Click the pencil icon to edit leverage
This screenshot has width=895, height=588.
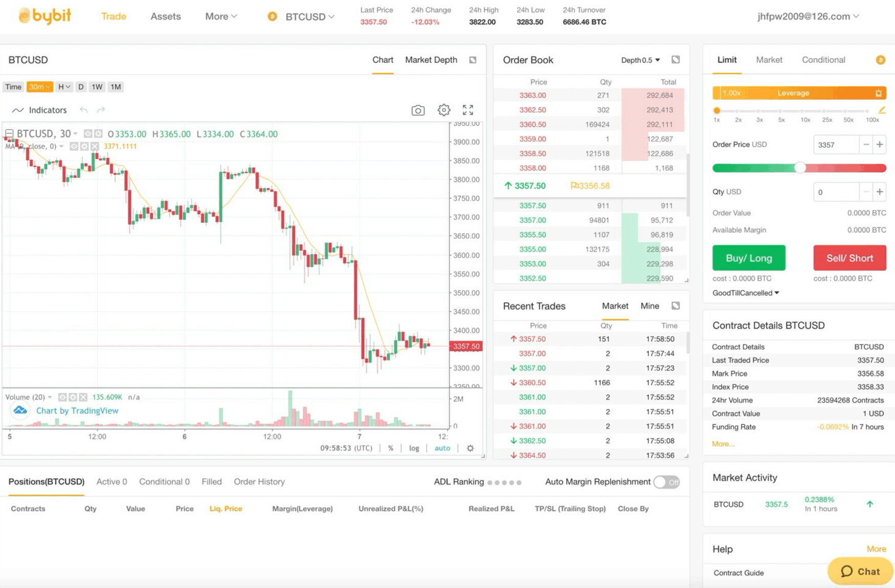(882, 110)
